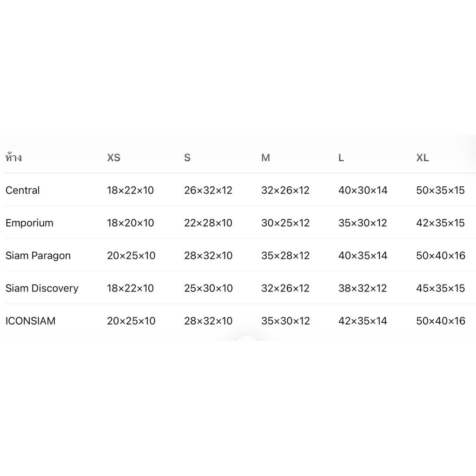Viewport: 476px width, 476px height.
Task: Click the round handle below the table
Action: tap(247, 338)
